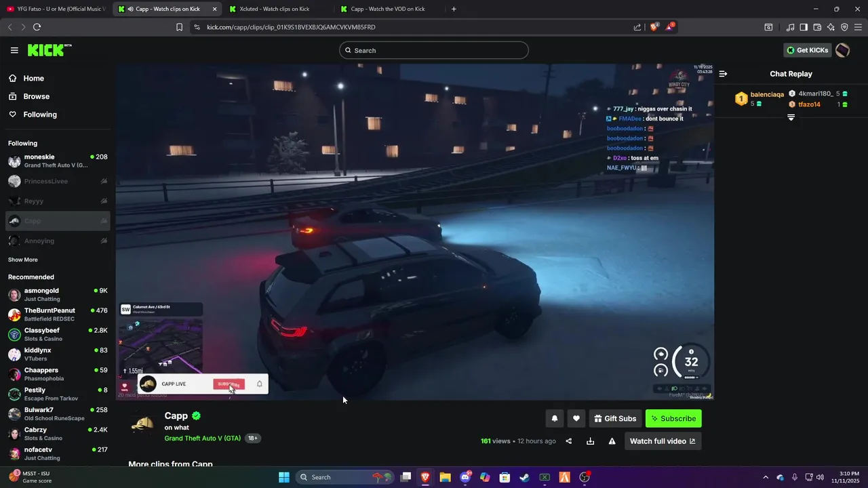Image resolution: width=868 pixels, height=488 pixels.
Task: Open moneskie in the Following list
Action: click(x=58, y=161)
